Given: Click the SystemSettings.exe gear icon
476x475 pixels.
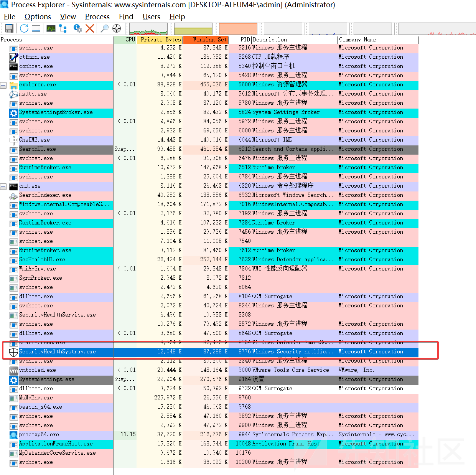Looking at the screenshot, I should point(14,380).
